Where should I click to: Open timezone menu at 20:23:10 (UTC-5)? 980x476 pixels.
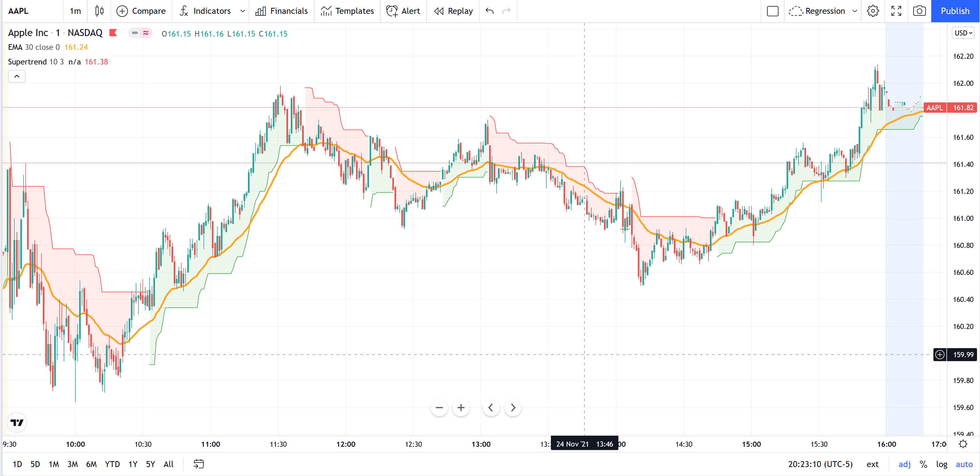point(820,464)
